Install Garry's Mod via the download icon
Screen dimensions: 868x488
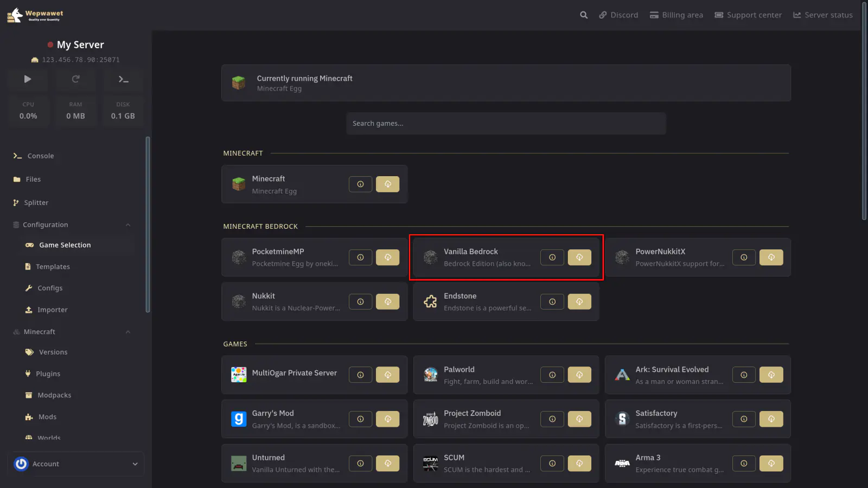[387, 419]
